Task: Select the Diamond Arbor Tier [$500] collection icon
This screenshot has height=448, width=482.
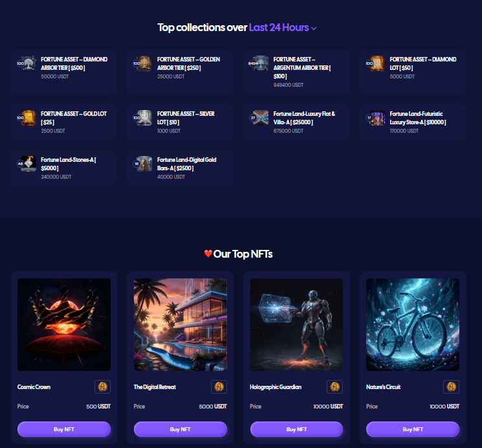Action: coord(28,63)
